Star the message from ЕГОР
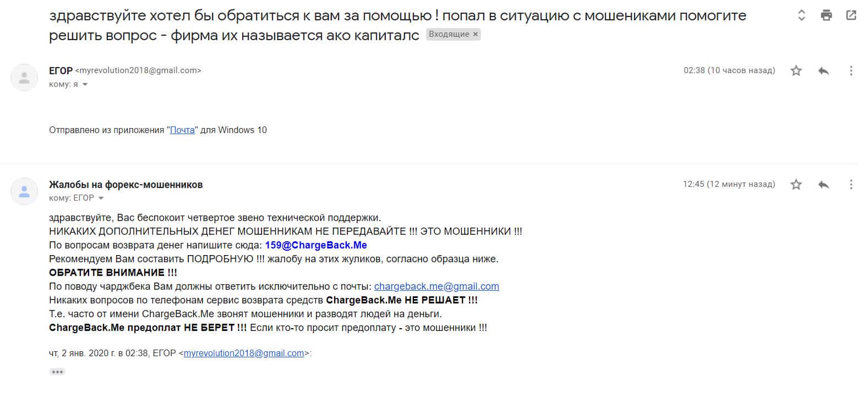The width and height of the screenshot is (868, 398). click(796, 71)
